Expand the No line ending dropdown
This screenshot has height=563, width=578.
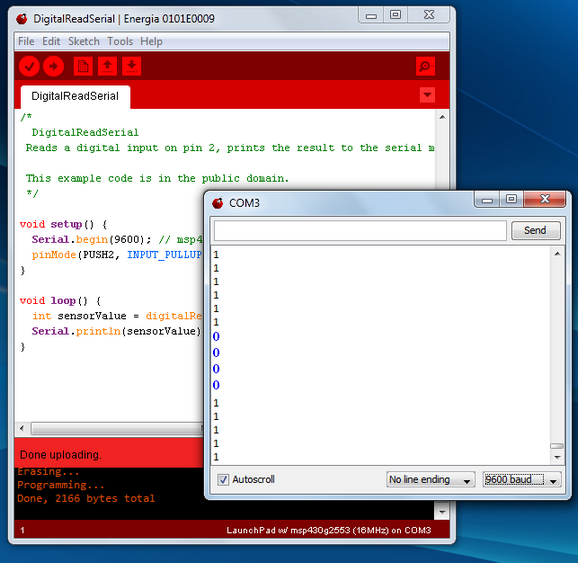[430, 480]
